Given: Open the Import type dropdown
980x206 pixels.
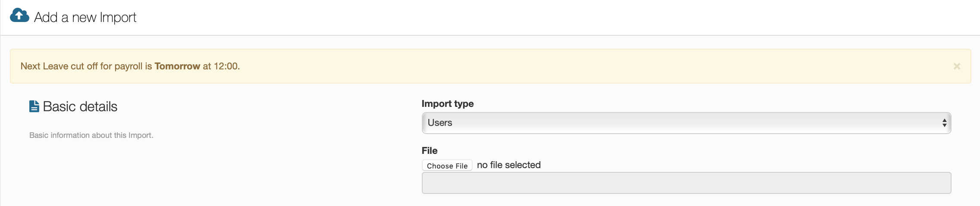Looking at the screenshot, I should coord(686,123).
